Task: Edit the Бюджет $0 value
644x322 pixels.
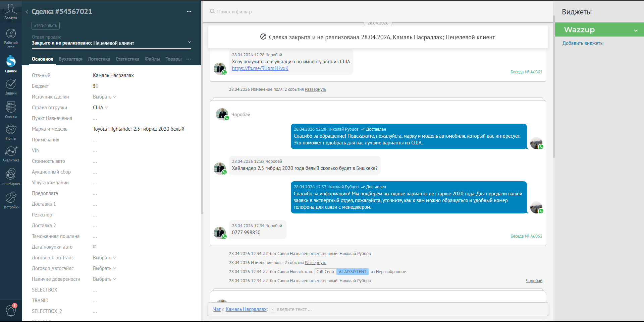Action: click(x=96, y=86)
